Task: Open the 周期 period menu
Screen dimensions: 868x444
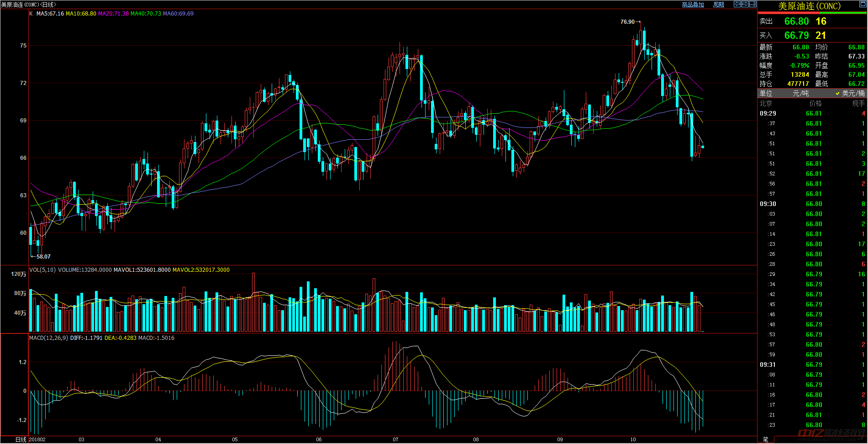Action: [719, 5]
